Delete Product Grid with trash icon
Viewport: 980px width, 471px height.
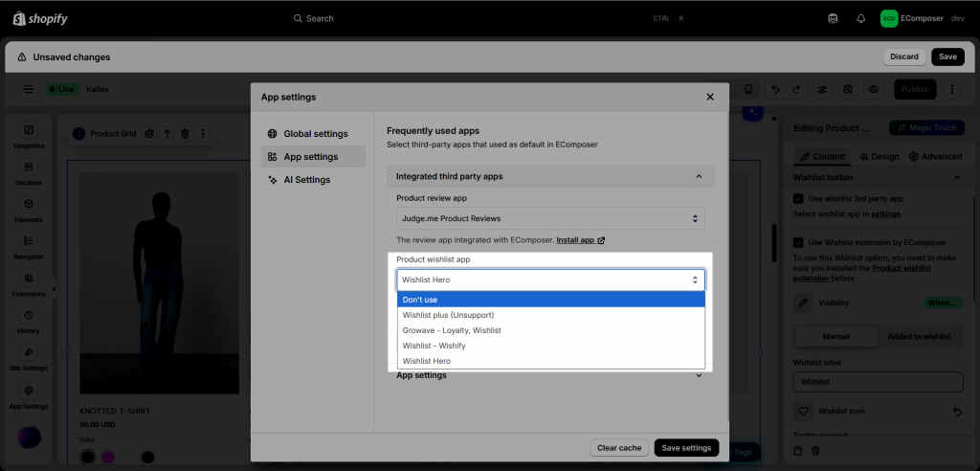point(185,133)
